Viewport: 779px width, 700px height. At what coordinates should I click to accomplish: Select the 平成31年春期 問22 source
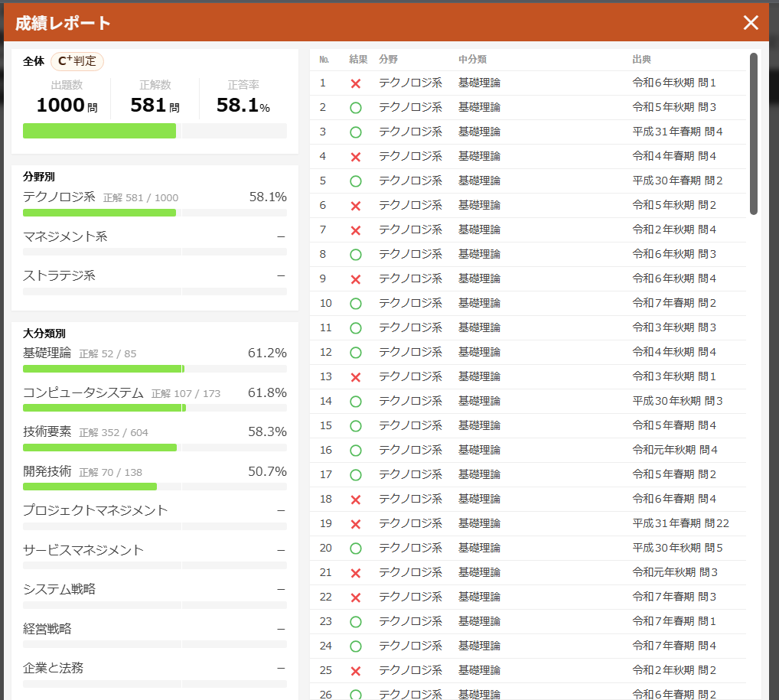click(x=680, y=523)
